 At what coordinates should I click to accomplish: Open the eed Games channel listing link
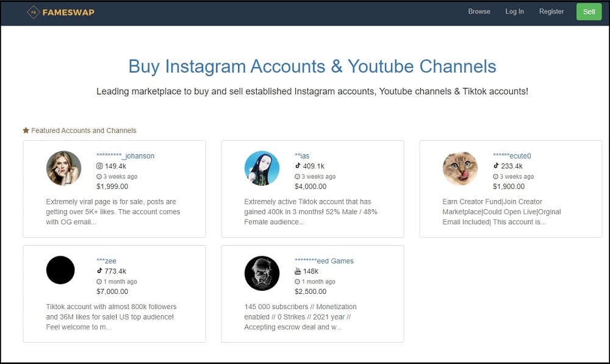click(x=324, y=261)
